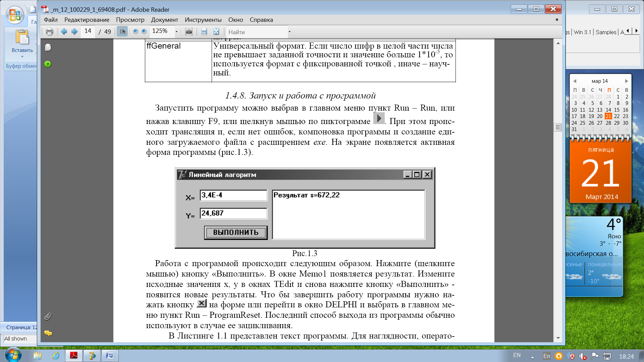Open the Справка menu
The image size is (644, 362).
(261, 20)
